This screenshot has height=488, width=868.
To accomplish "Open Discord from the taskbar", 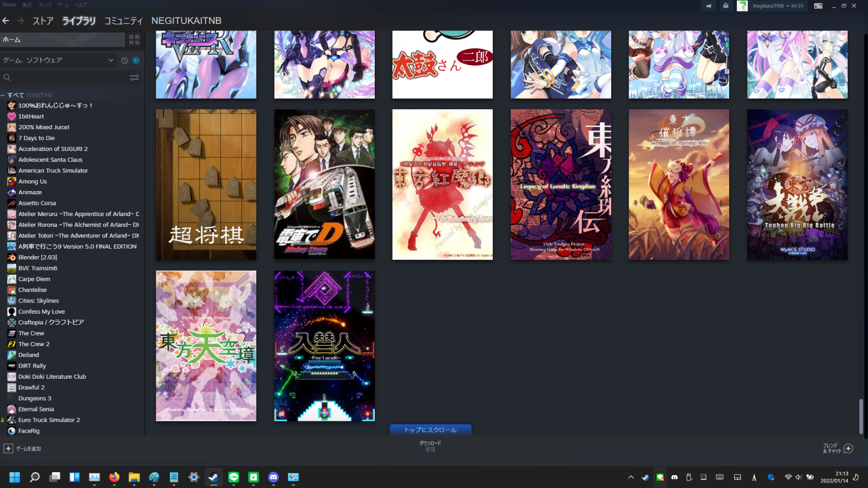I will (273, 477).
